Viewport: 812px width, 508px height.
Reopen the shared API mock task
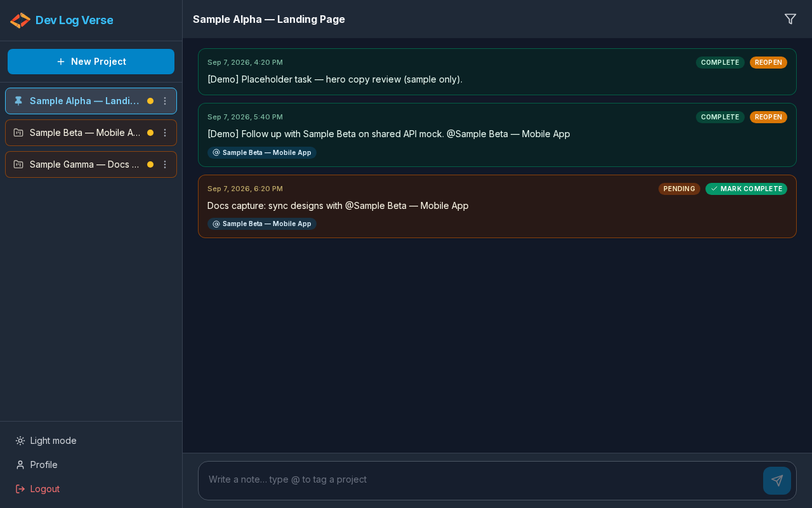768,117
